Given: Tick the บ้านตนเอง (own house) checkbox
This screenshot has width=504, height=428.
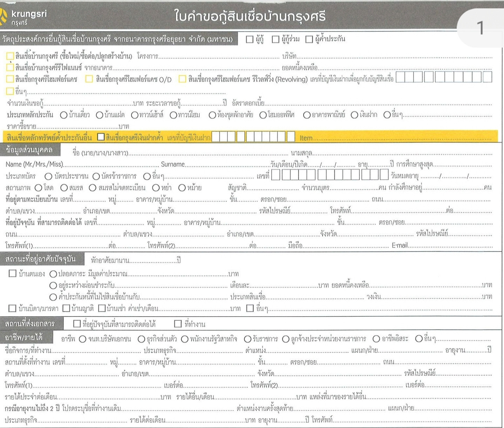Looking at the screenshot, I should point(13,274).
